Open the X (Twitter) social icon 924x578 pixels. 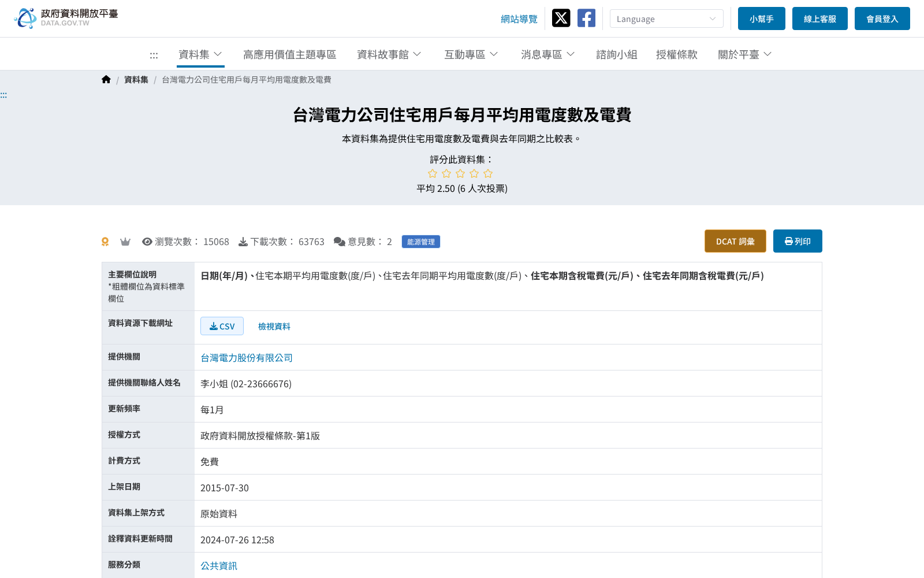[x=561, y=18]
